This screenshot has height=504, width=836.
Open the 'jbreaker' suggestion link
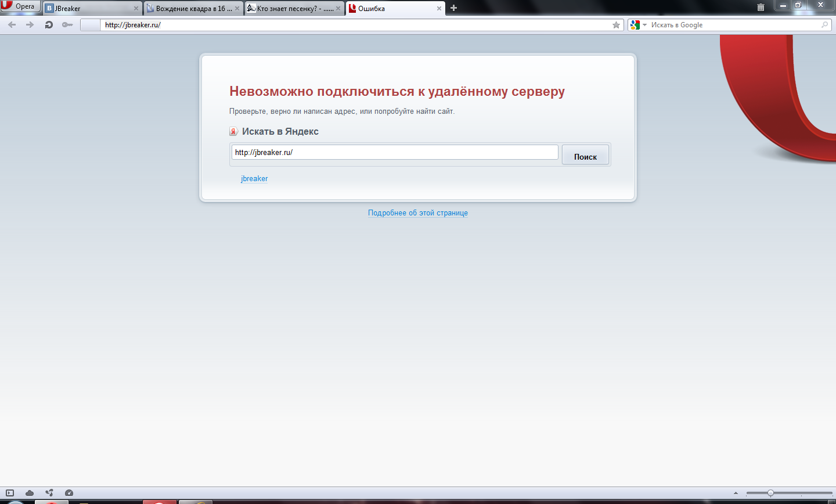pos(254,179)
